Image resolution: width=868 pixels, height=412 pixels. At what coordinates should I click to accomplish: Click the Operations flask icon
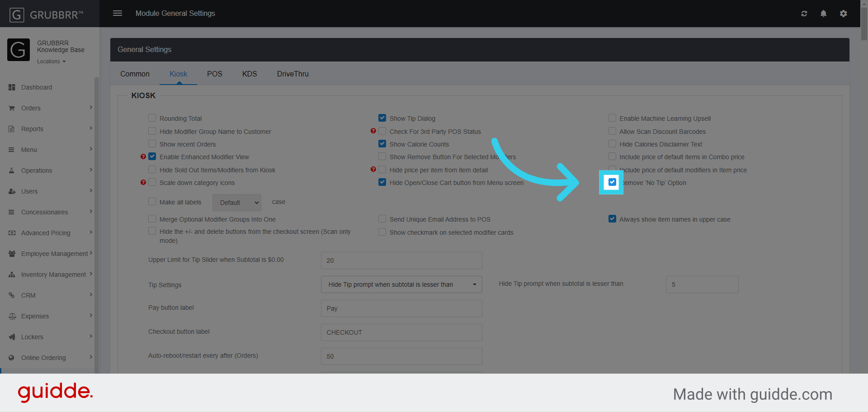click(x=12, y=170)
